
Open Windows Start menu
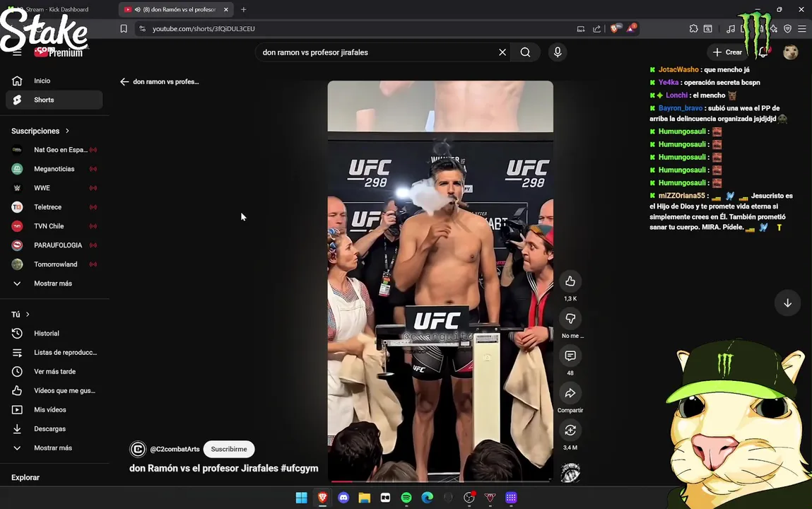(301, 498)
